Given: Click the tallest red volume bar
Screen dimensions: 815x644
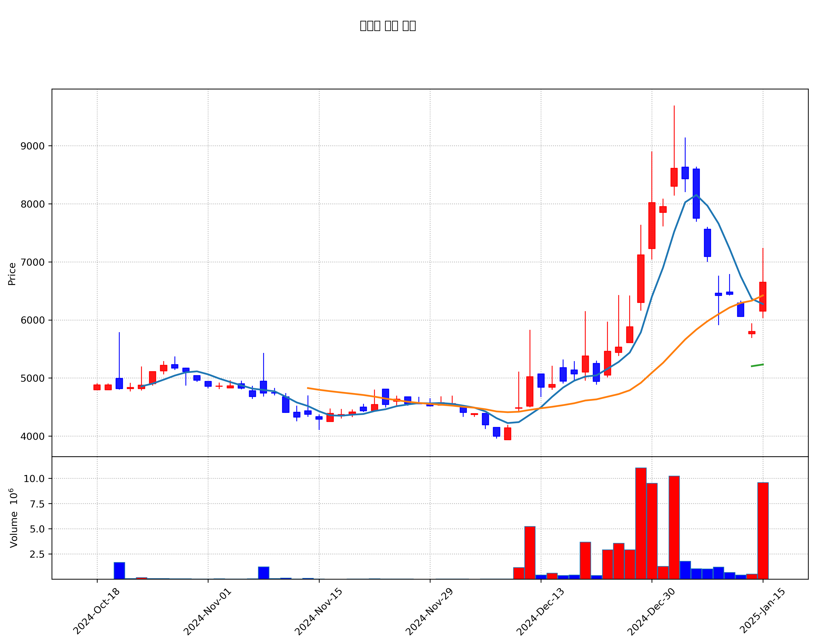Looking at the screenshot, I should tap(641, 523).
